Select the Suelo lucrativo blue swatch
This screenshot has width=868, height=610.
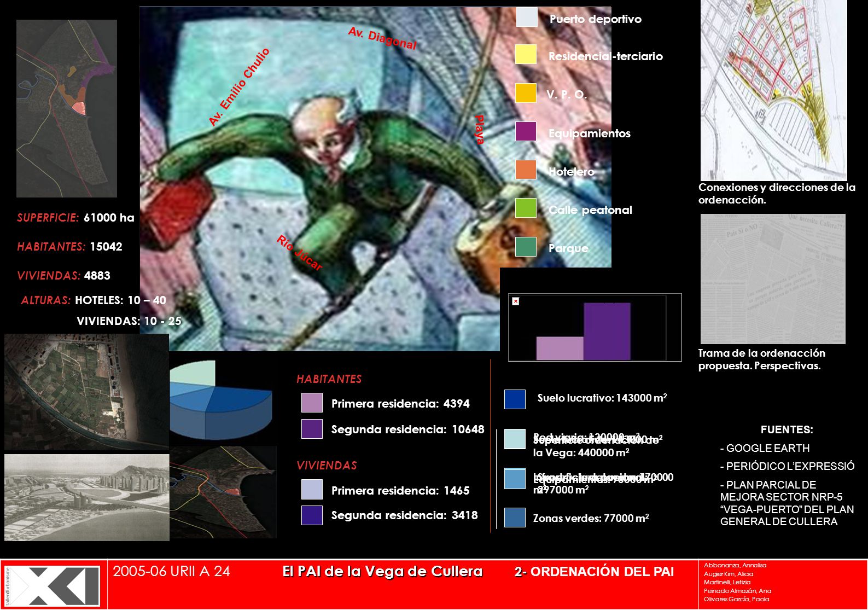tap(515, 399)
